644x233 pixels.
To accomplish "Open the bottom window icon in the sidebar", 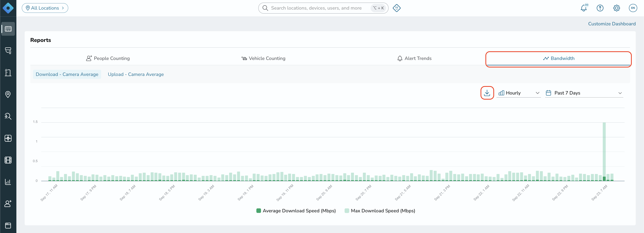I will pos(8,225).
